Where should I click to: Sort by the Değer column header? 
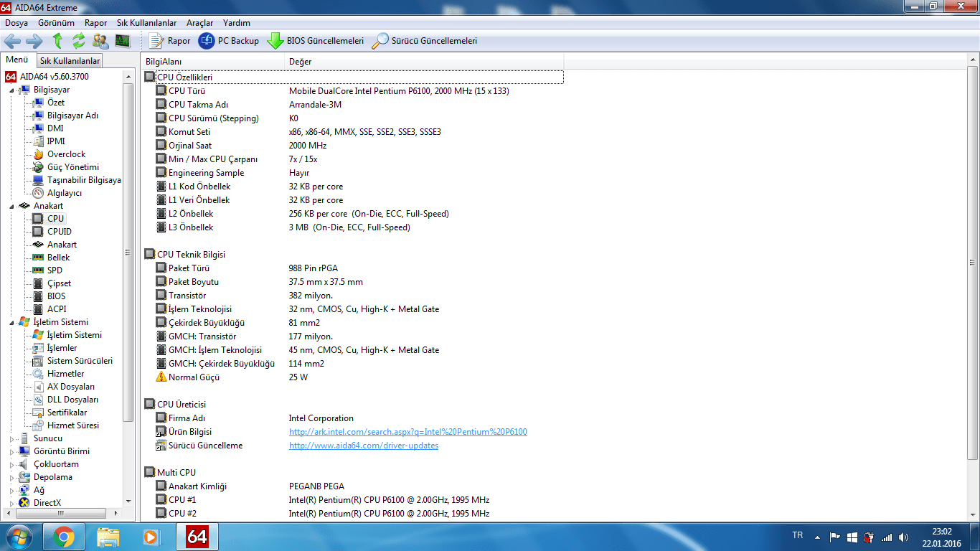point(425,62)
